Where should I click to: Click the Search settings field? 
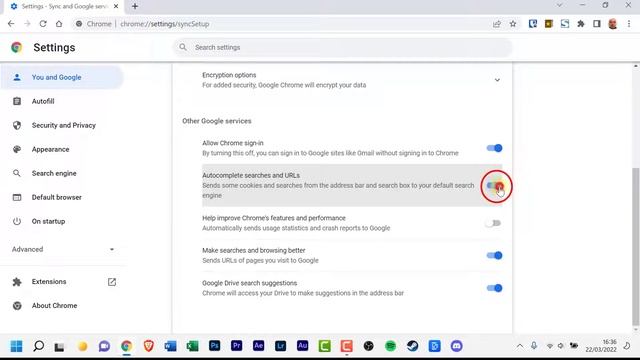343,47
